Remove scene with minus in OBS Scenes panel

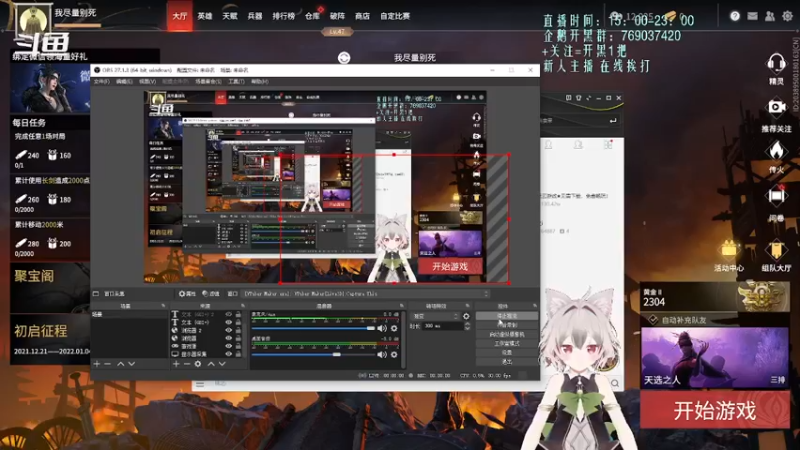(x=107, y=364)
